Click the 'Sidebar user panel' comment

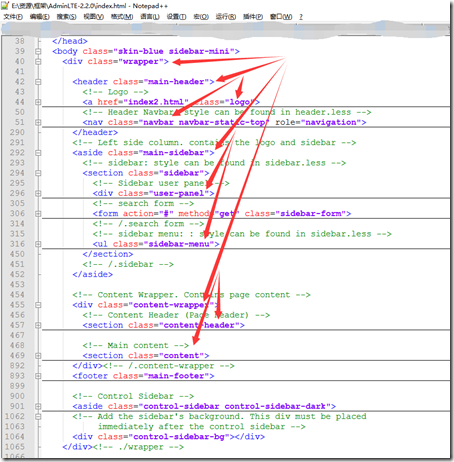(x=161, y=183)
